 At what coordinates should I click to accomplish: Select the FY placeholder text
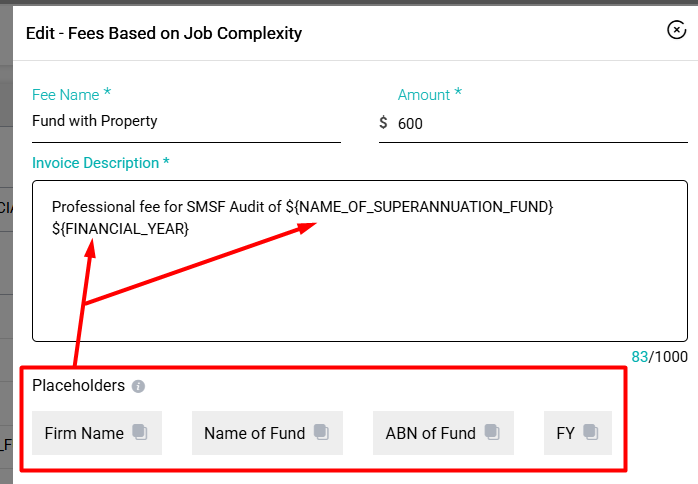point(565,433)
